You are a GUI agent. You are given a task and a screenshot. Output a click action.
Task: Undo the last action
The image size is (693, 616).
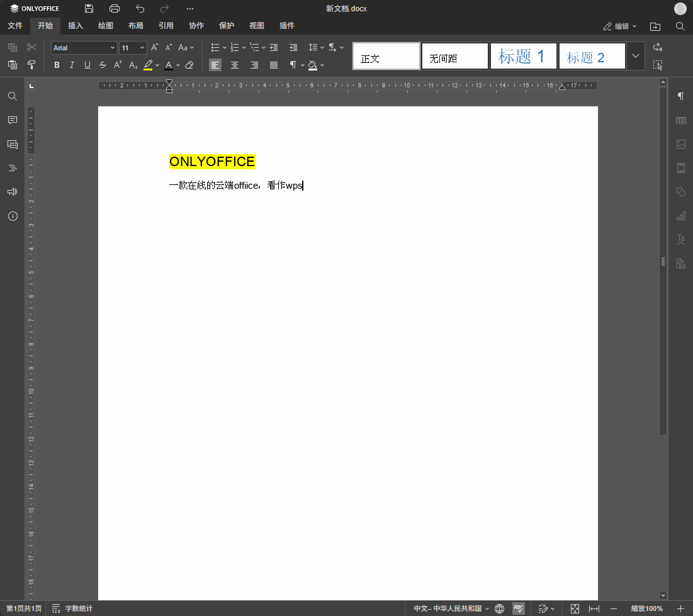pos(140,8)
